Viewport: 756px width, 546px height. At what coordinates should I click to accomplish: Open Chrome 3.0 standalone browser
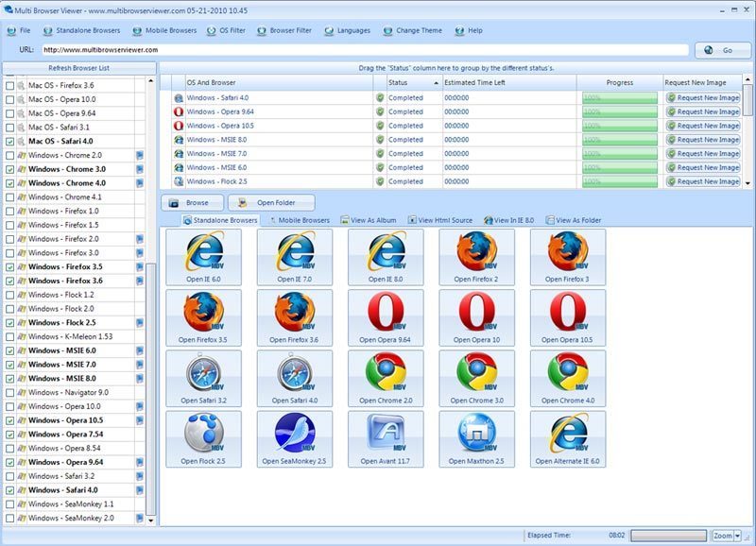[476, 378]
